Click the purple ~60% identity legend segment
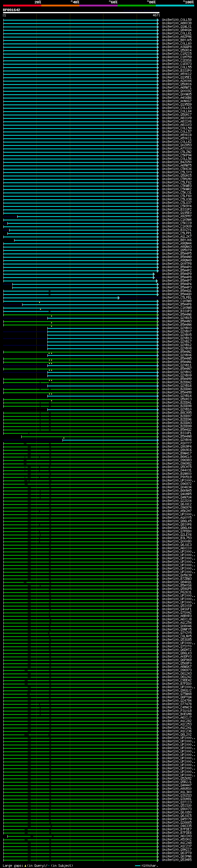The height and width of the screenshot is (868, 197). [x=98, y=6]
